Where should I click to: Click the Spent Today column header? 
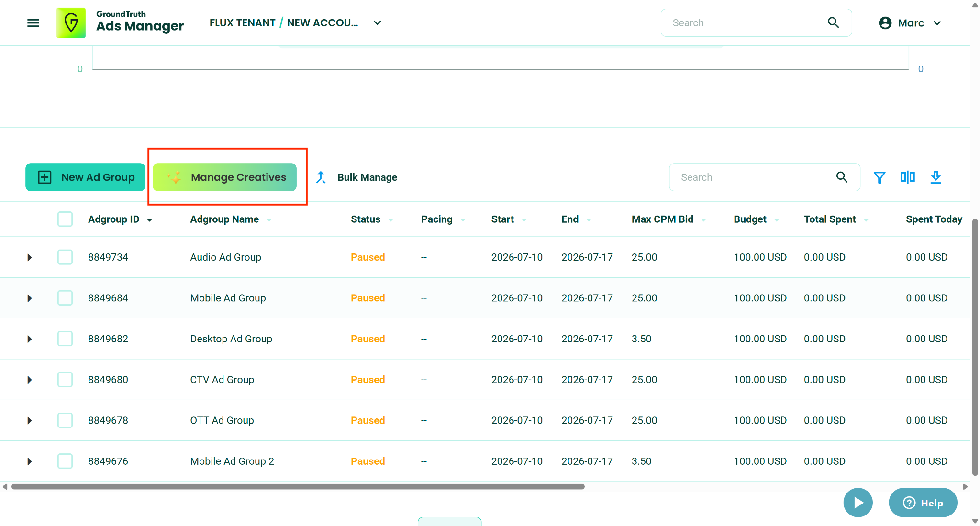pos(934,219)
